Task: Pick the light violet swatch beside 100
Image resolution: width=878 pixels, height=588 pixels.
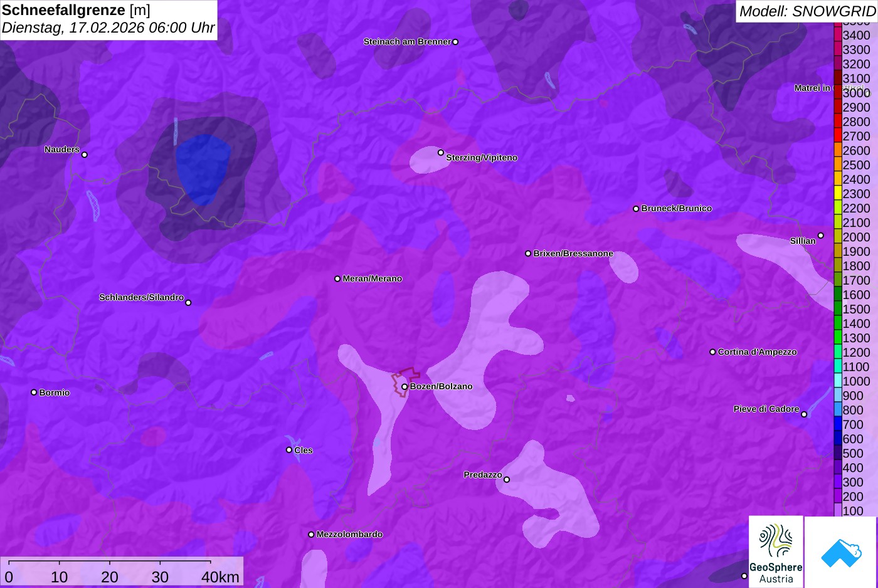Action: point(838,510)
